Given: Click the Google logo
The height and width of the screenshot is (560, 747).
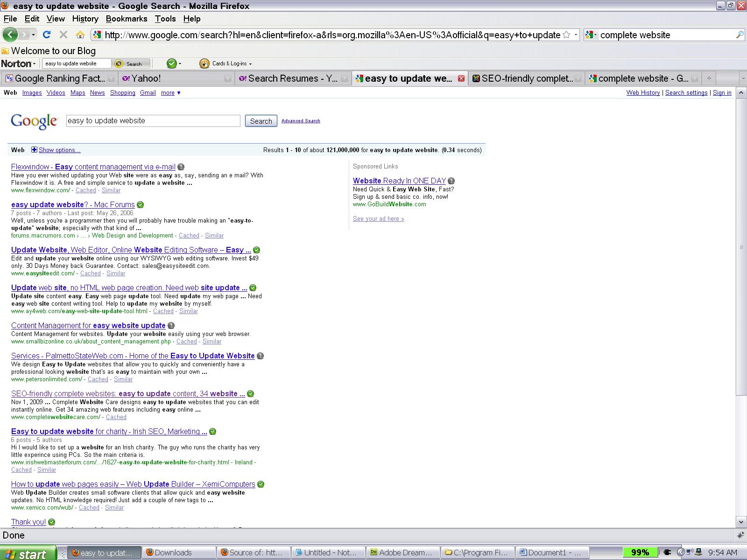Looking at the screenshot, I should (34, 121).
